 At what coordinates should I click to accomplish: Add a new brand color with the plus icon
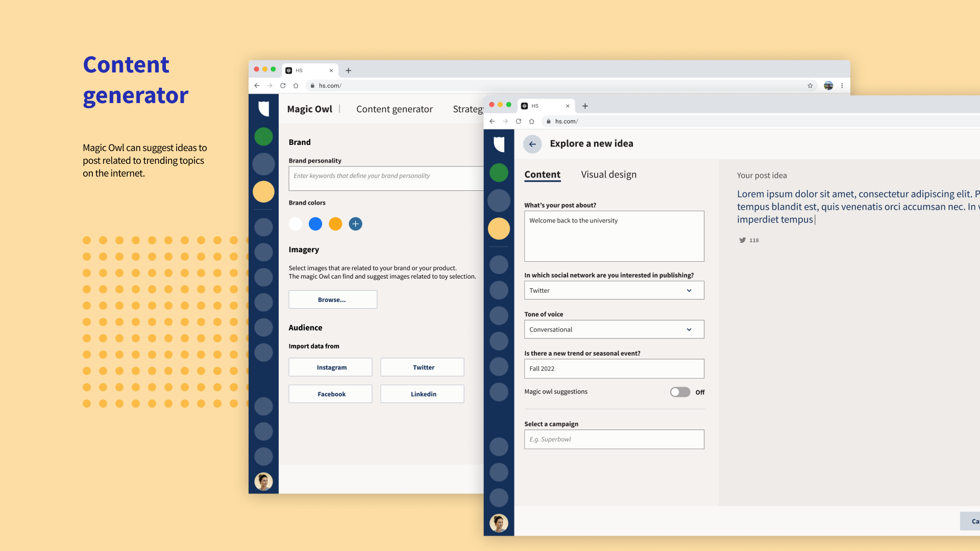tap(355, 224)
